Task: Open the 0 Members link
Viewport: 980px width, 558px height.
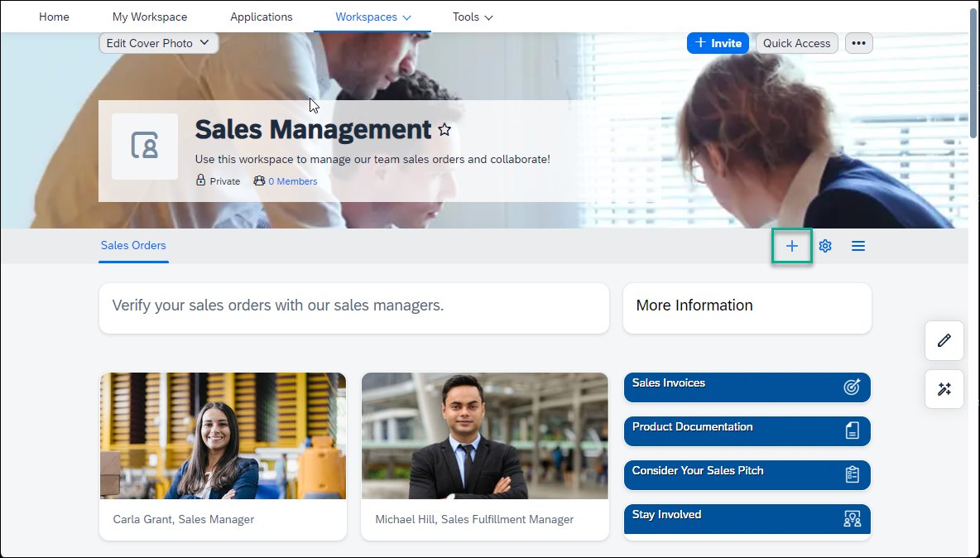Action: 292,181
